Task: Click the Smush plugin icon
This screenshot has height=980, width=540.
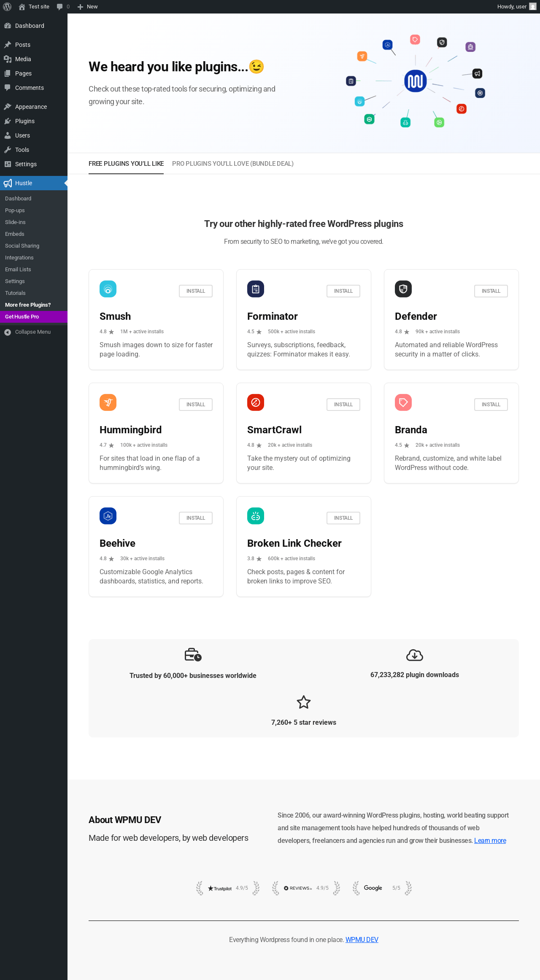Action: coord(108,289)
